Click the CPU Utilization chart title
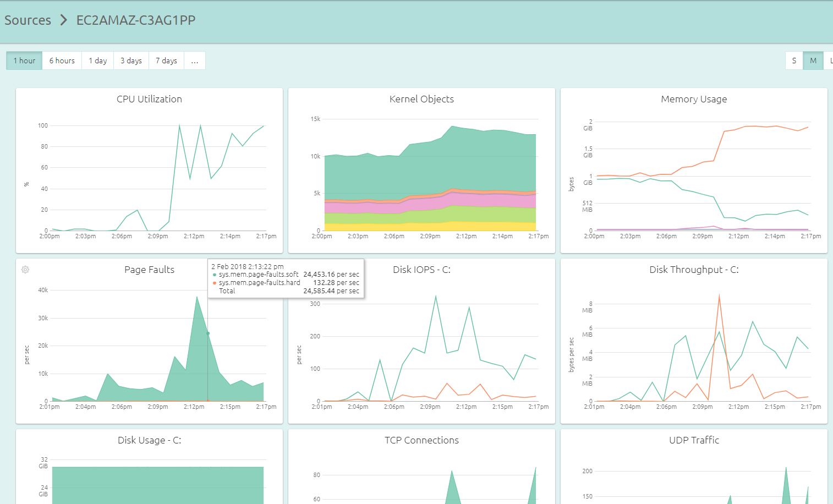 (x=149, y=99)
